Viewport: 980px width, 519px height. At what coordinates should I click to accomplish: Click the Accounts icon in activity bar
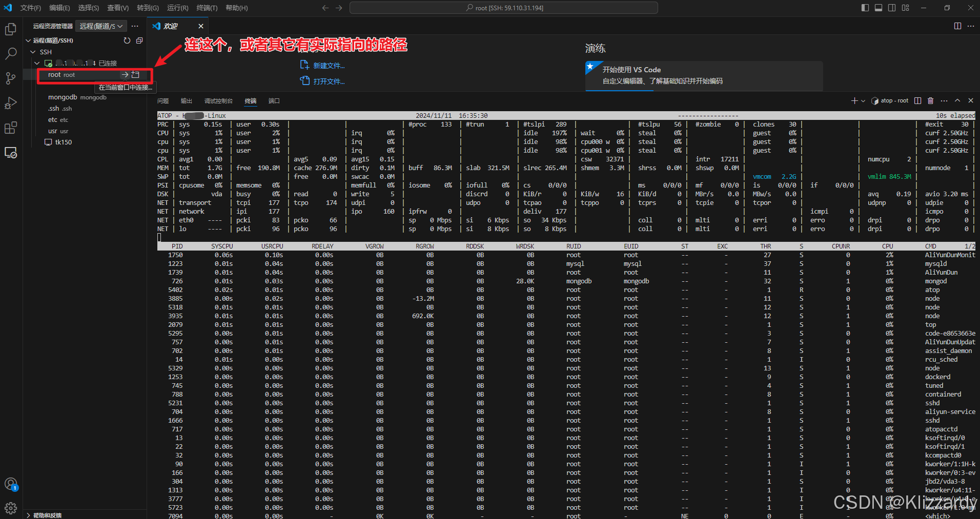(11, 484)
